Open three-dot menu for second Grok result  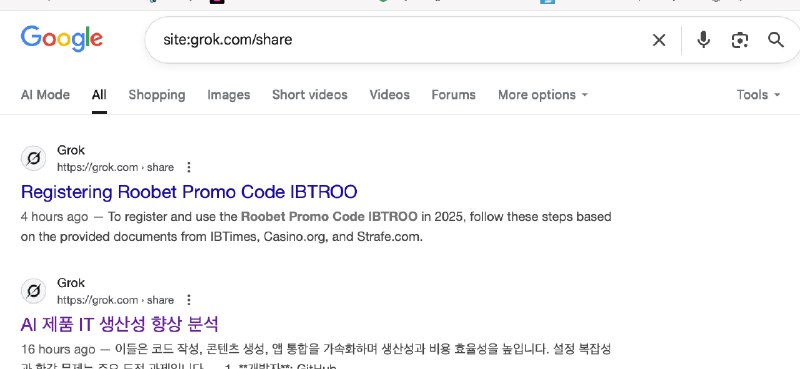(x=189, y=300)
